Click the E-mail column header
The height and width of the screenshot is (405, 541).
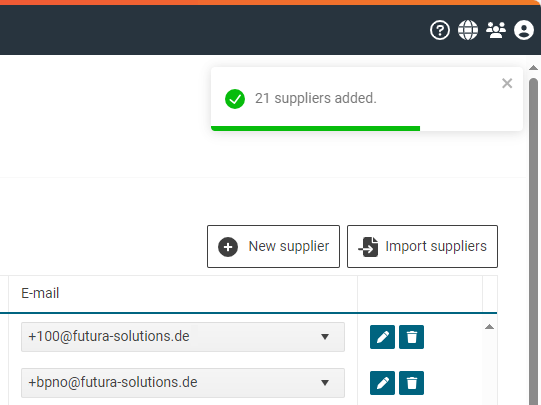point(40,293)
